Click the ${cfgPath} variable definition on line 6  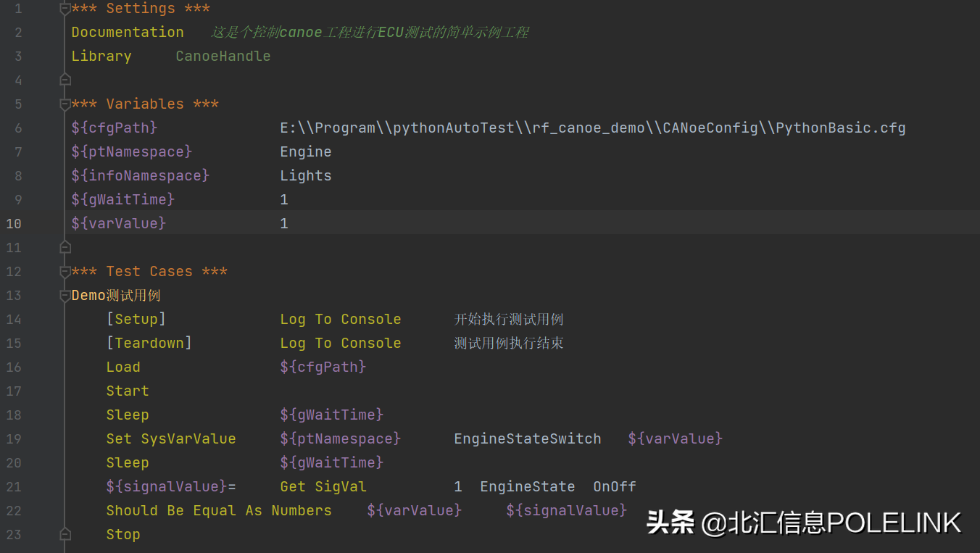pyautogui.click(x=114, y=128)
